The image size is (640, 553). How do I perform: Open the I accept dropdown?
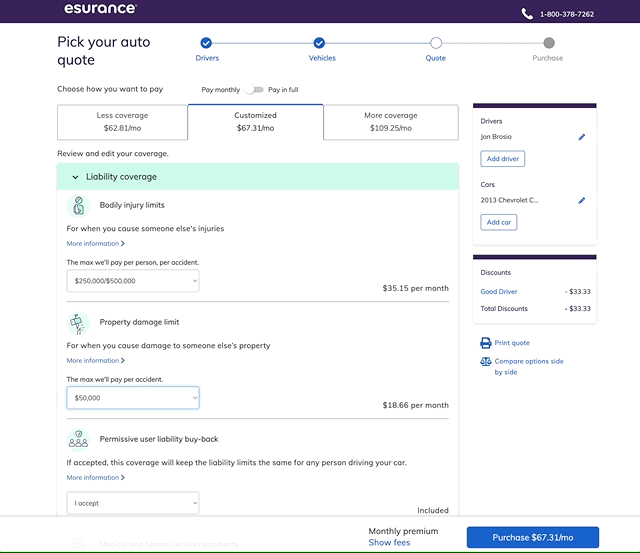133,503
